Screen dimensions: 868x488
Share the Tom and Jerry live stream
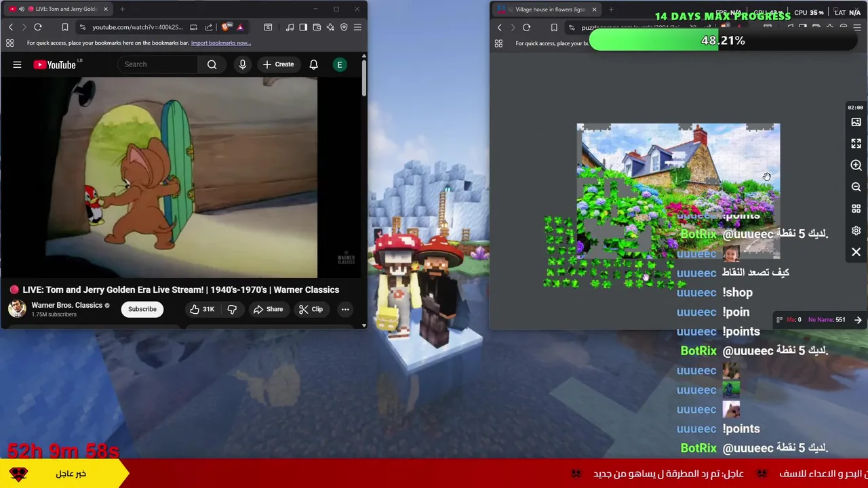click(268, 309)
